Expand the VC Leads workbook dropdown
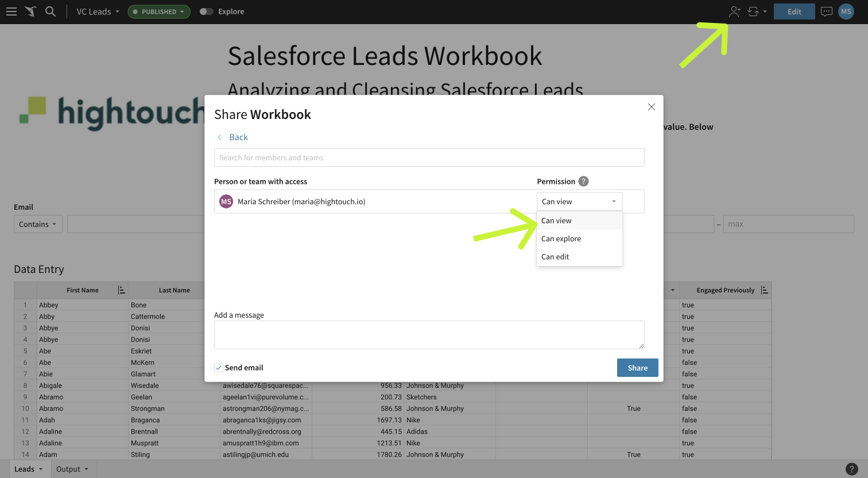868x478 pixels. [98, 11]
